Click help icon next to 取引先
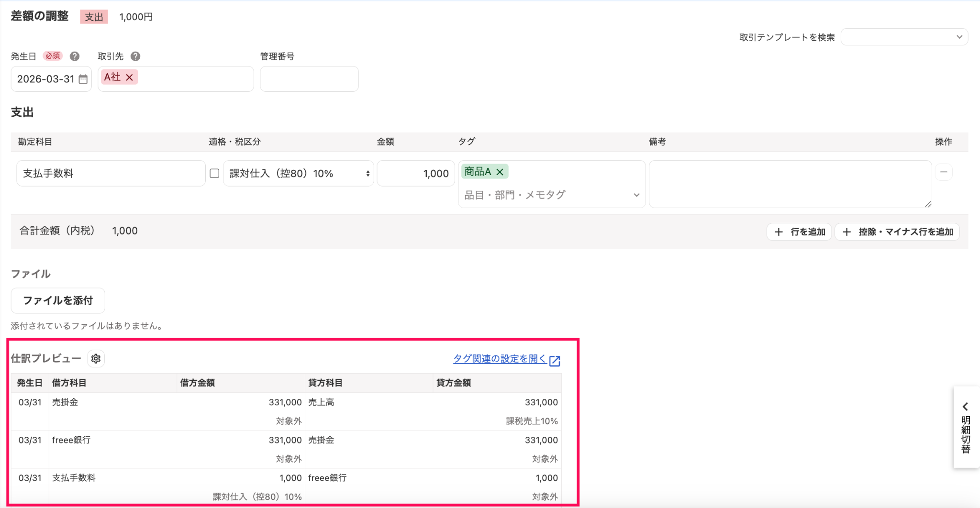The height and width of the screenshot is (508, 980). tap(135, 56)
